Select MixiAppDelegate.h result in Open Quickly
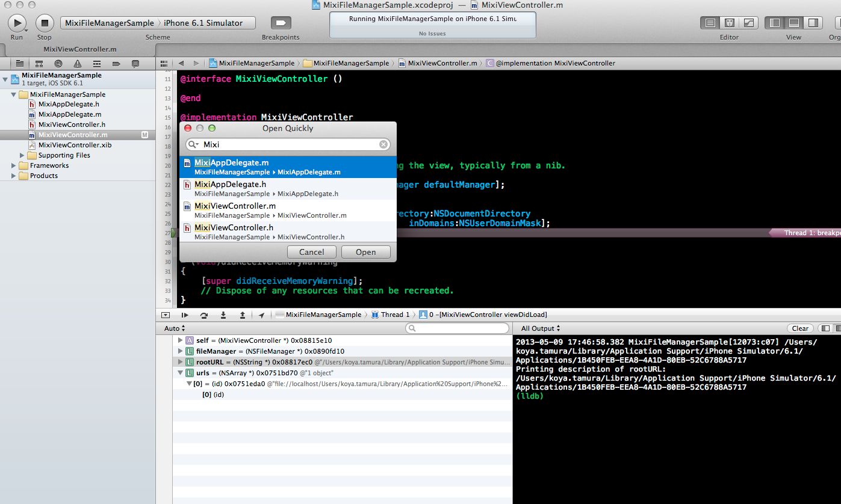841x504 pixels. tap(288, 188)
